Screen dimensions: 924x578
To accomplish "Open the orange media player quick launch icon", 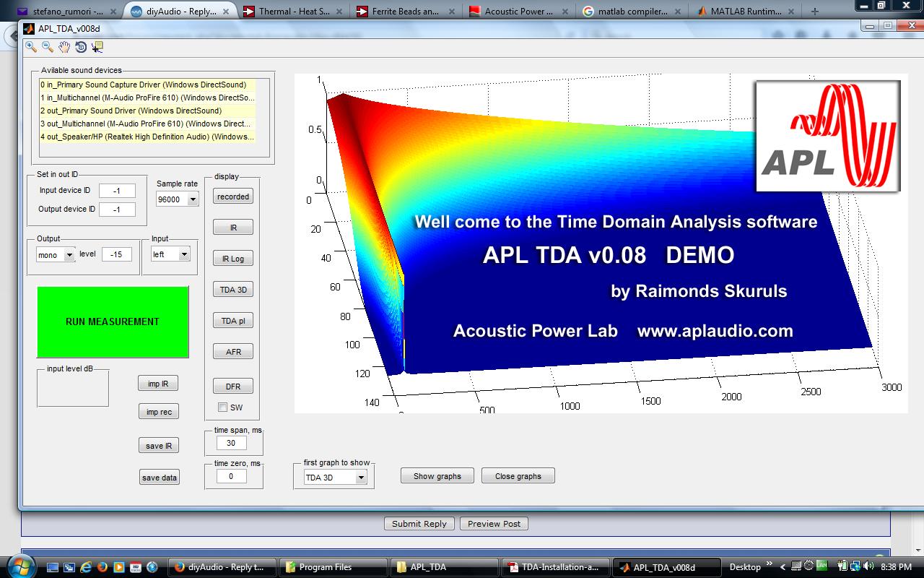I will (x=119, y=567).
